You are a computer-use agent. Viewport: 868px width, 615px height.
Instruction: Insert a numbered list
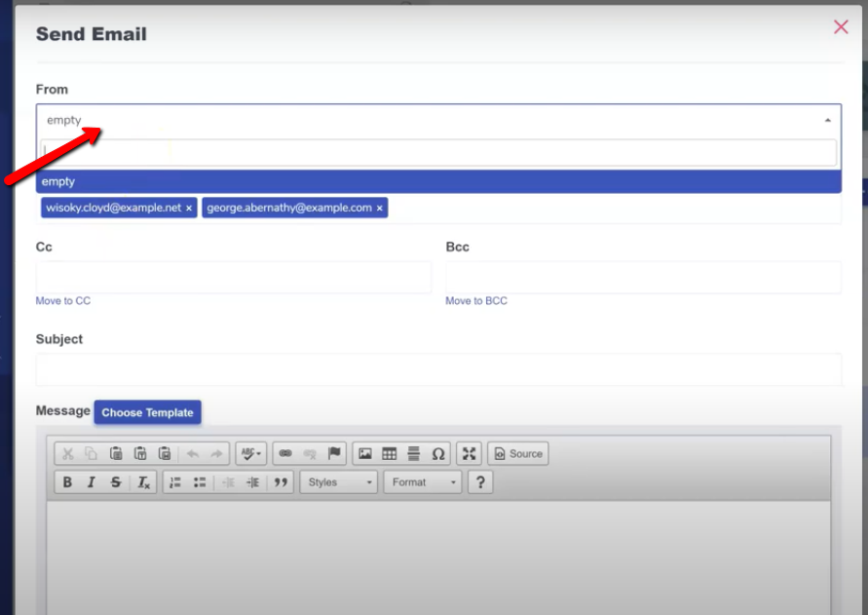coord(175,482)
